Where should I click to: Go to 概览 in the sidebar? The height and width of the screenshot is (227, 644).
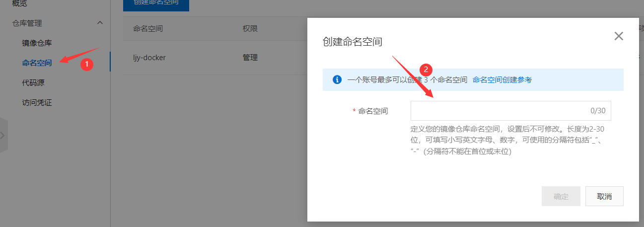(x=20, y=3)
